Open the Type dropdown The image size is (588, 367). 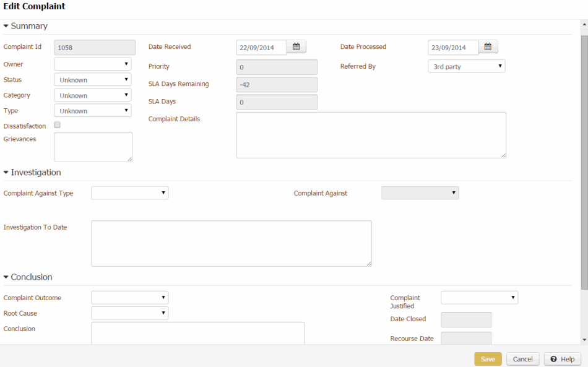92,110
